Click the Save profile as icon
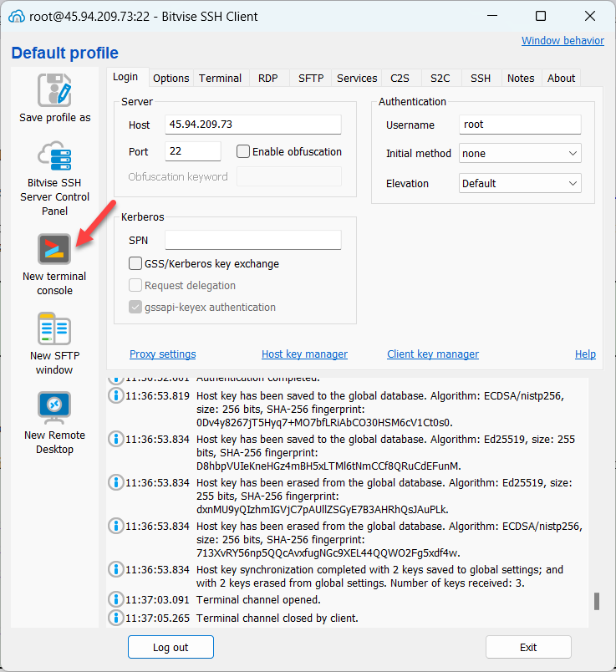This screenshot has height=672, width=616. click(x=54, y=89)
